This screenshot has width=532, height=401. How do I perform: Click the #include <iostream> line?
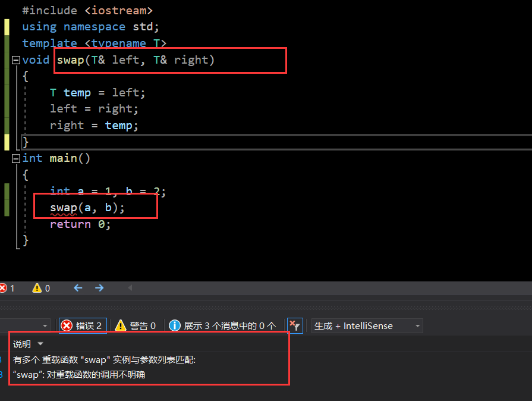87,11
